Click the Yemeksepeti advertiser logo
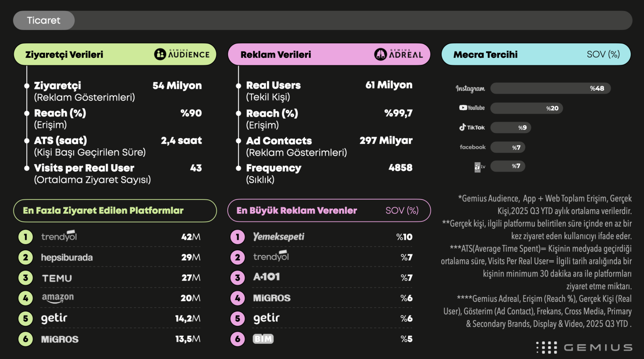Viewport: 644px width, 359px height. [278, 237]
